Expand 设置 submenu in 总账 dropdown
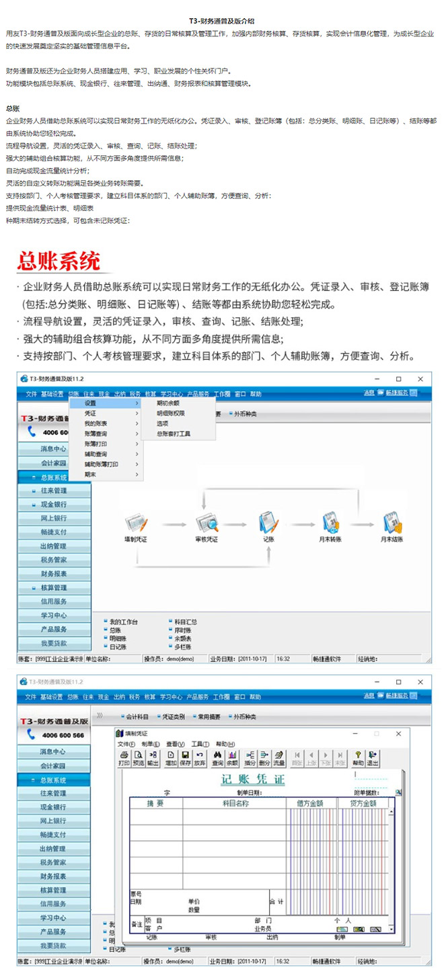 [x=106, y=403]
